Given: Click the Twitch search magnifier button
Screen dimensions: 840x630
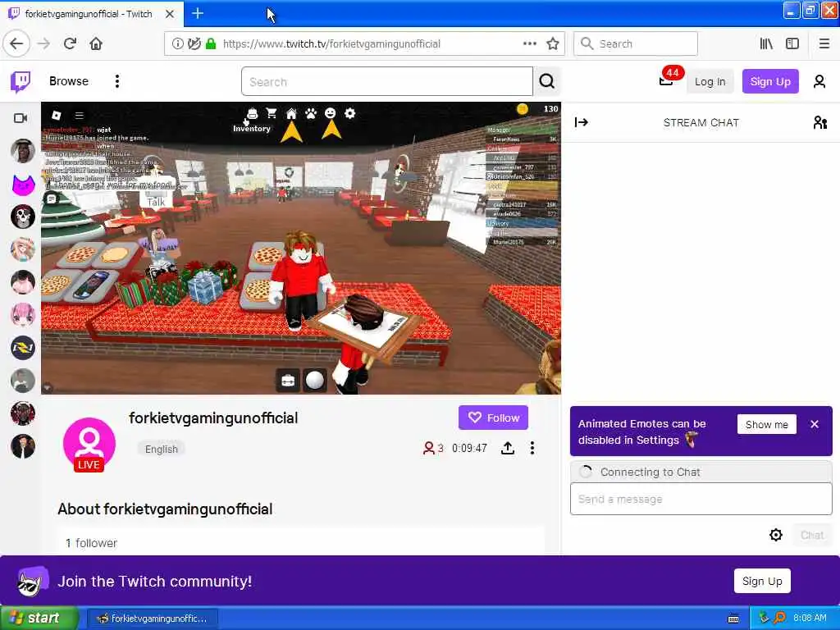Looking at the screenshot, I should point(546,81).
